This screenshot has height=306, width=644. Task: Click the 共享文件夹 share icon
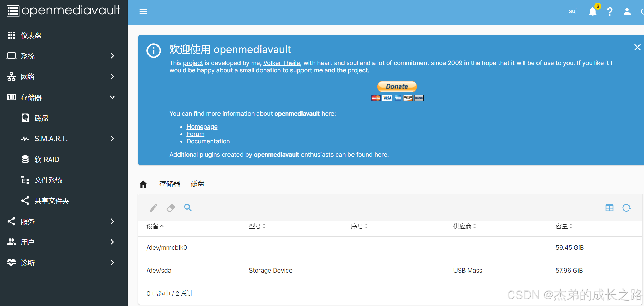pyautogui.click(x=25, y=201)
